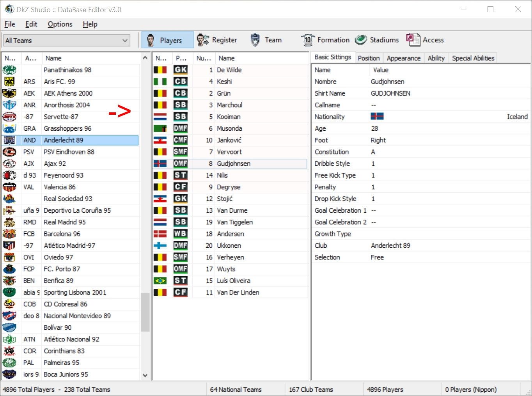Click the Ajax 92 crest icon
This screenshot has height=396, width=532.
[9, 163]
